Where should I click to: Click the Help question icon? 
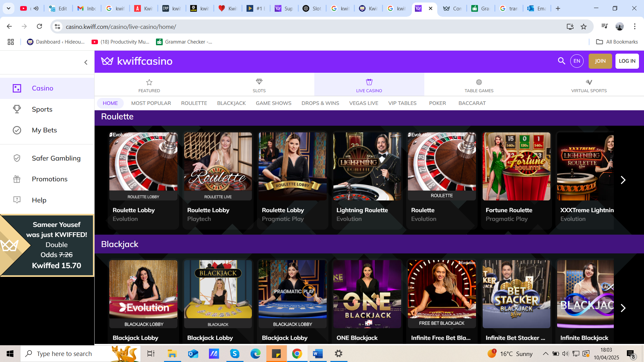coord(17,200)
